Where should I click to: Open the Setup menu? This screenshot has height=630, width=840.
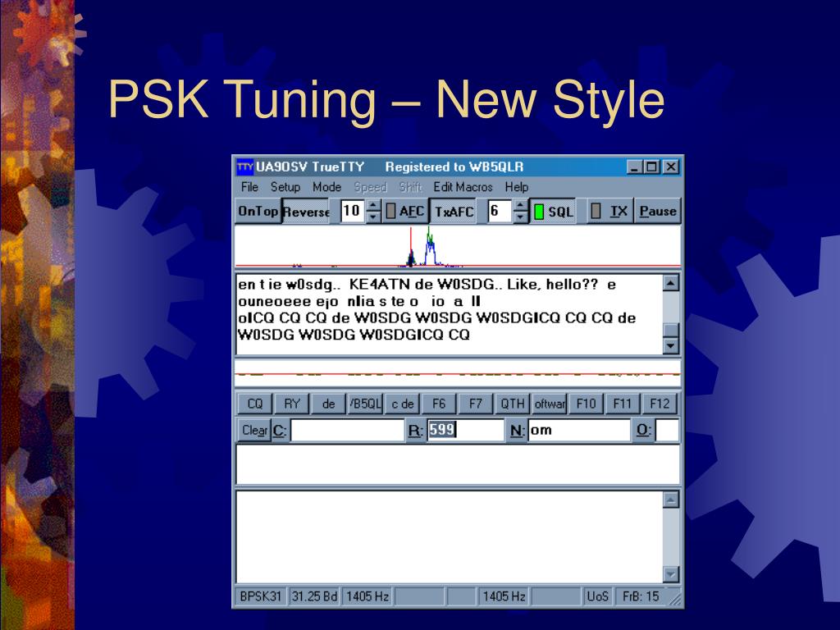click(x=285, y=187)
